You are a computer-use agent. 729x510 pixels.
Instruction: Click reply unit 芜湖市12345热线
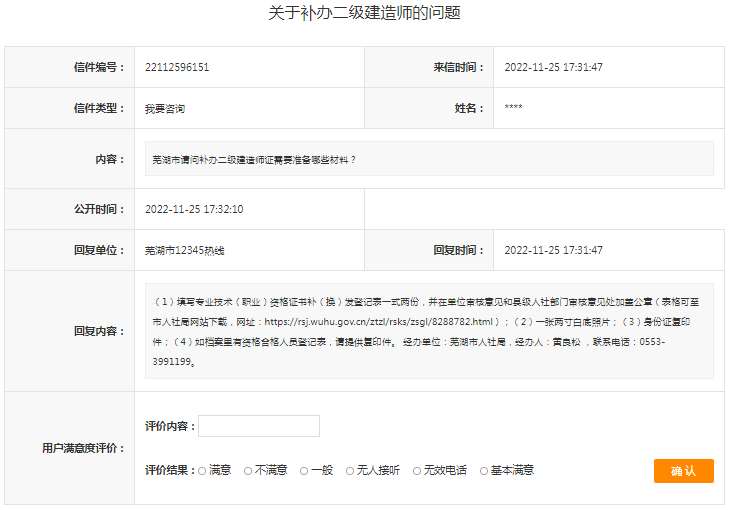click(185, 251)
